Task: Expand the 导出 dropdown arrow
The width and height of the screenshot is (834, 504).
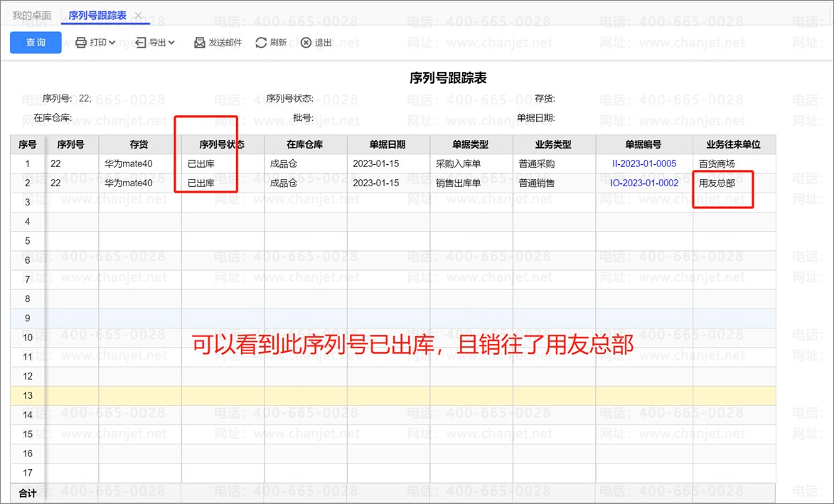Action: pyautogui.click(x=171, y=43)
